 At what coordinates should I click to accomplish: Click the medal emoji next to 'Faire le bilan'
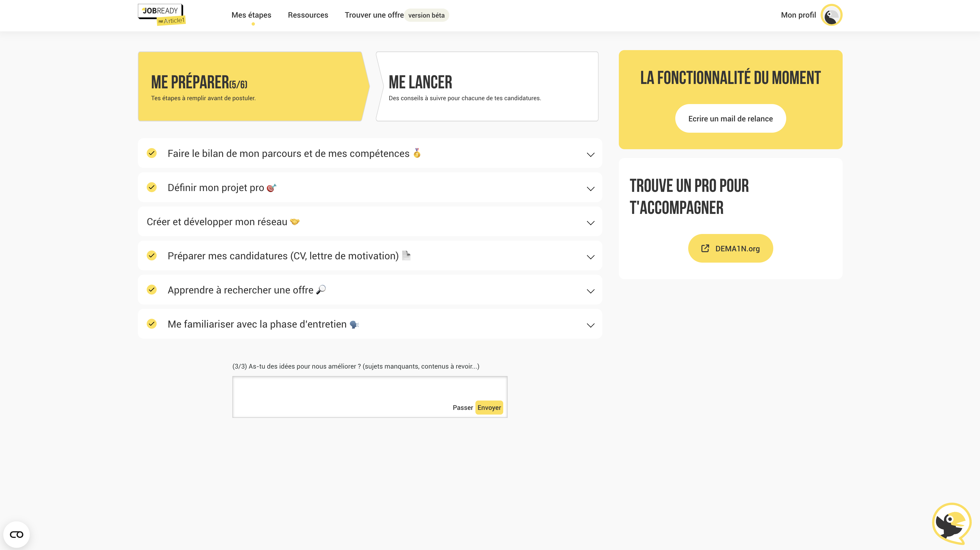[x=416, y=153]
